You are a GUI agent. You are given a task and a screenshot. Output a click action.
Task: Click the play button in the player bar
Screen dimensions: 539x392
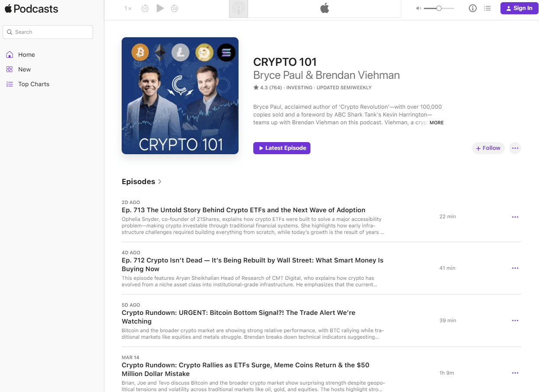[160, 8]
